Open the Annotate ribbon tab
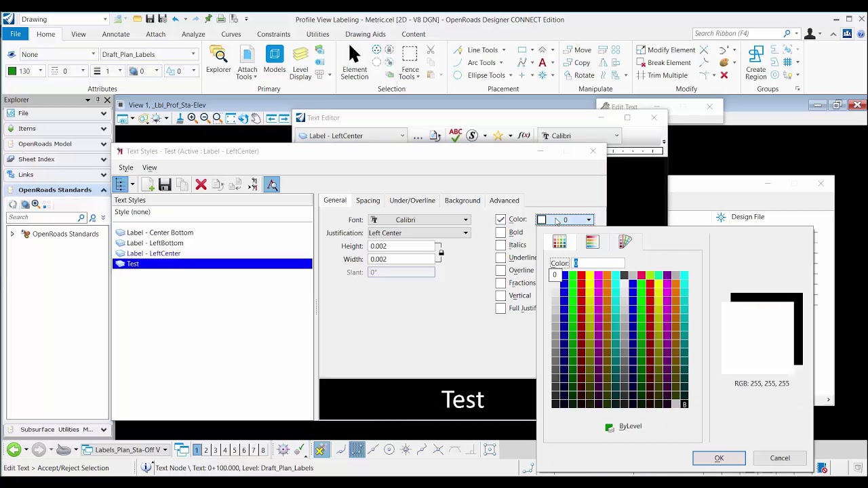 pyautogui.click(x=116, y=34)
